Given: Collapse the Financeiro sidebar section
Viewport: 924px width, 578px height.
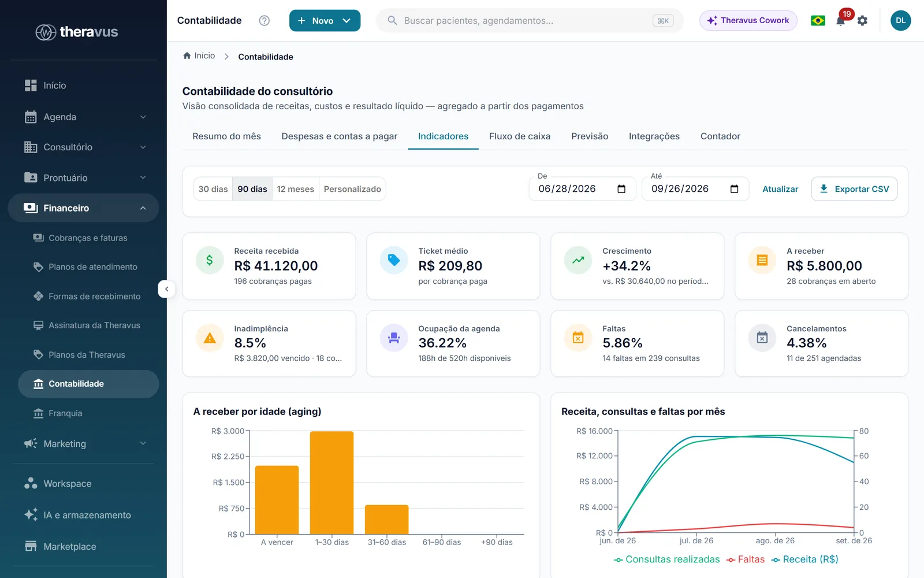Looking at the screenshot, I should coord(83,208).
